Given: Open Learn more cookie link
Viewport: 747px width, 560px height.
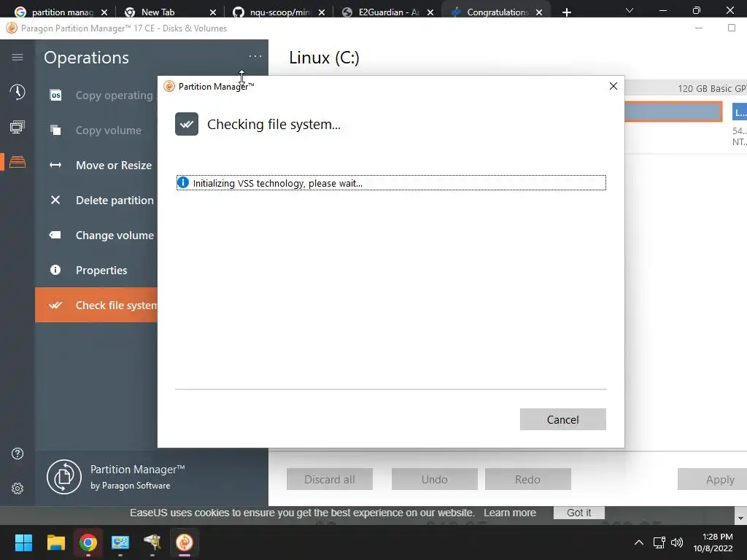Looking at the screenshot, I should click(510, 513).
